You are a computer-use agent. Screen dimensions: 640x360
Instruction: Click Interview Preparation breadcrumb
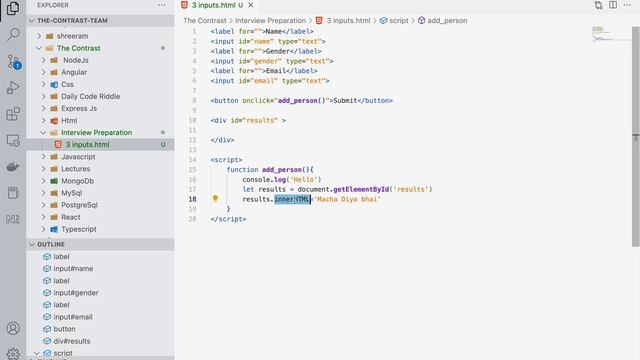pyautogui.click(x=270, y=20)
